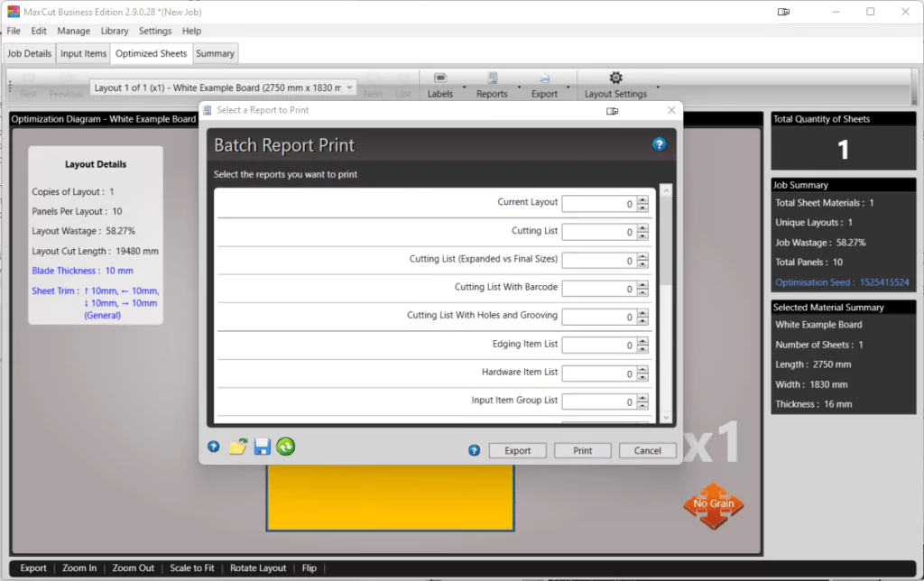Click in the Current Layout quantity field
Image resolution: width=924 pixels, height=581 pixels.
click(x=600, y=203)
